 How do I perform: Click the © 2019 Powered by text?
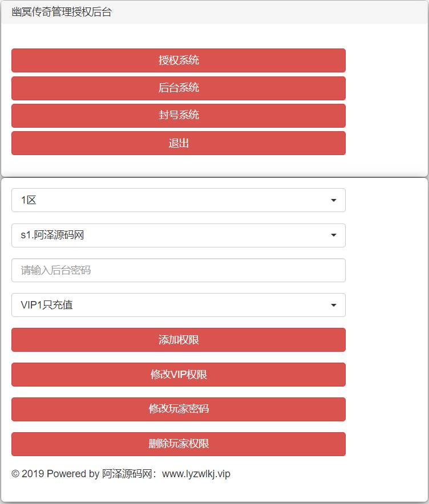coord(55,474)
